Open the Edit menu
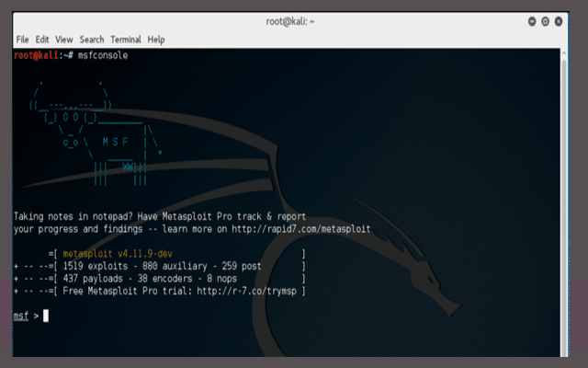 point(42,40)
